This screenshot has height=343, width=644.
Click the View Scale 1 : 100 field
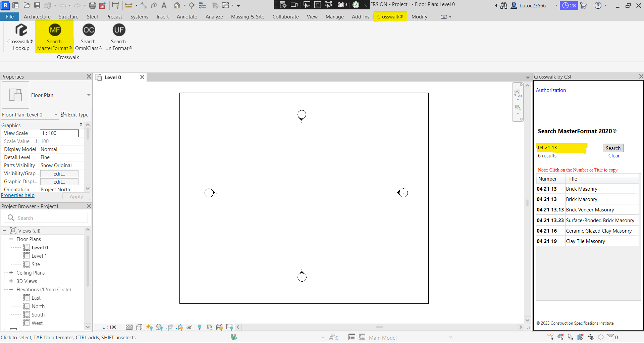coord(59,133)
